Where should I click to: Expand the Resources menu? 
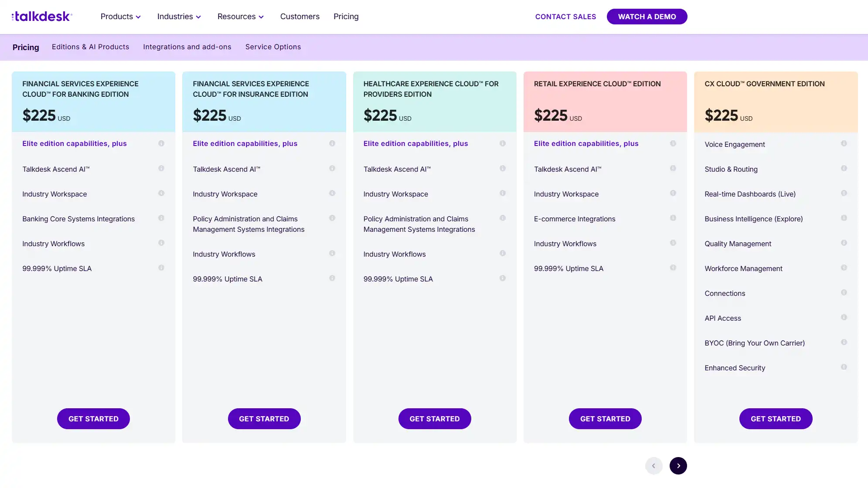pyautogui.click(x=241, y=17)
